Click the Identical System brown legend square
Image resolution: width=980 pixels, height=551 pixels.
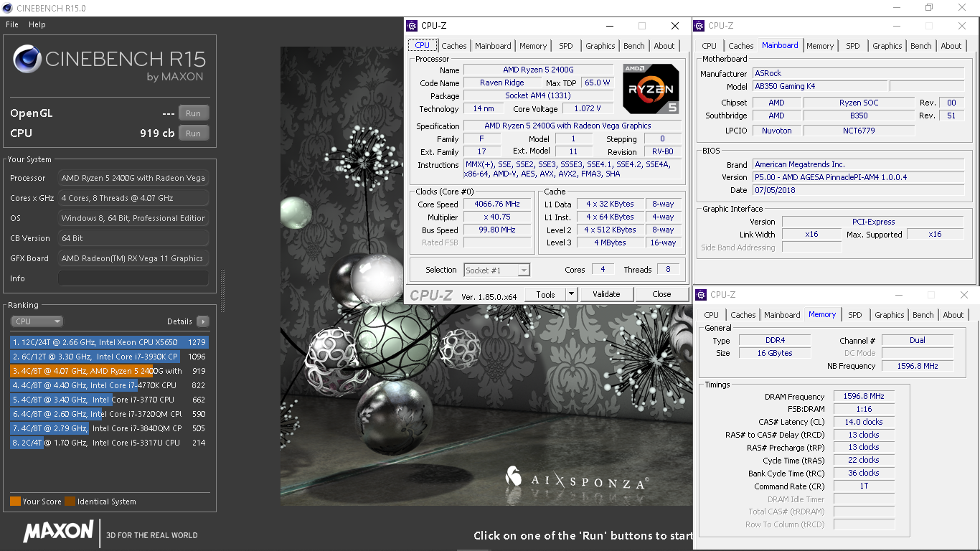(70, 501)
